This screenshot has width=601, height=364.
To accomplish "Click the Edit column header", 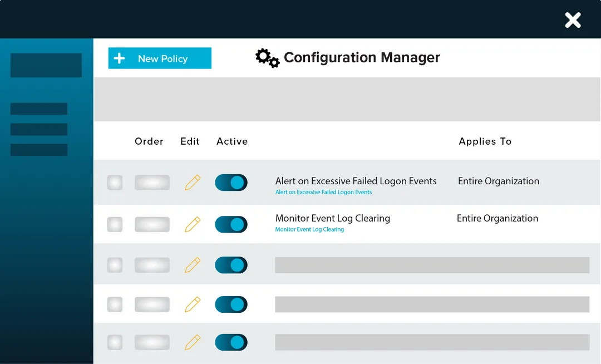I will [190, 141].
